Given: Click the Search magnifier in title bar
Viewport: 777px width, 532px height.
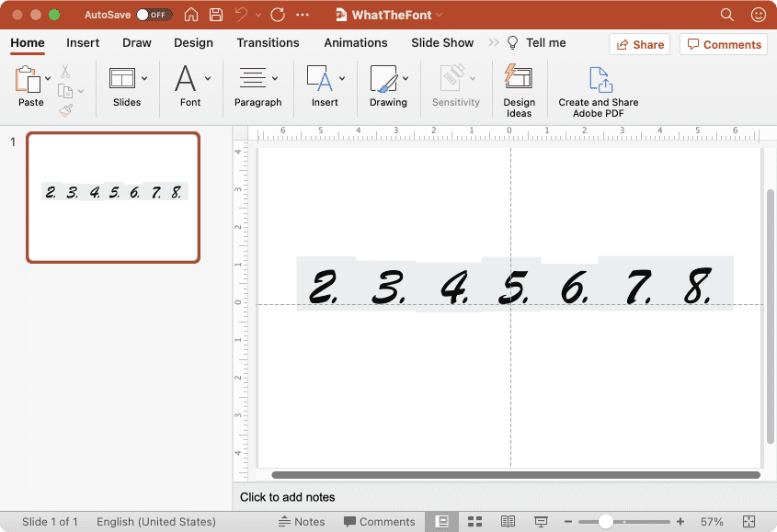Looking at the screenshot, I should point(726,16).
